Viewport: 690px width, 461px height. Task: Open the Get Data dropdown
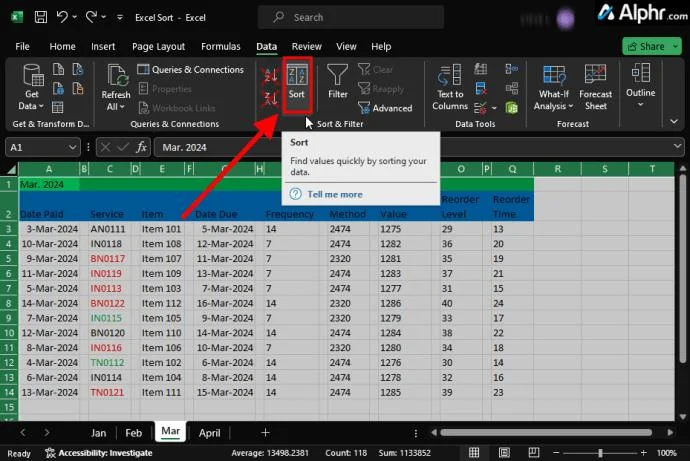point(32,88)
